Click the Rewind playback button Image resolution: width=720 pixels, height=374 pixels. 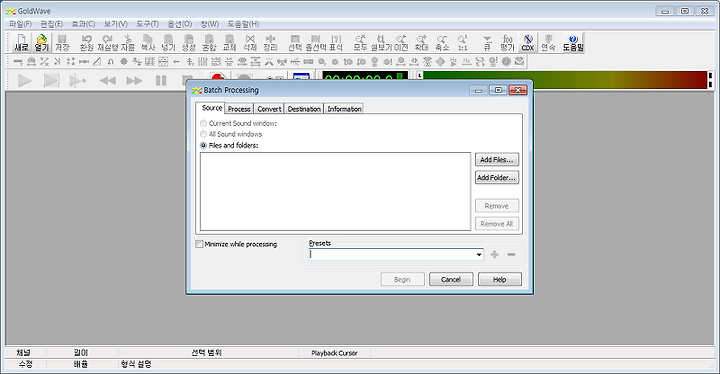coord(107,81)
